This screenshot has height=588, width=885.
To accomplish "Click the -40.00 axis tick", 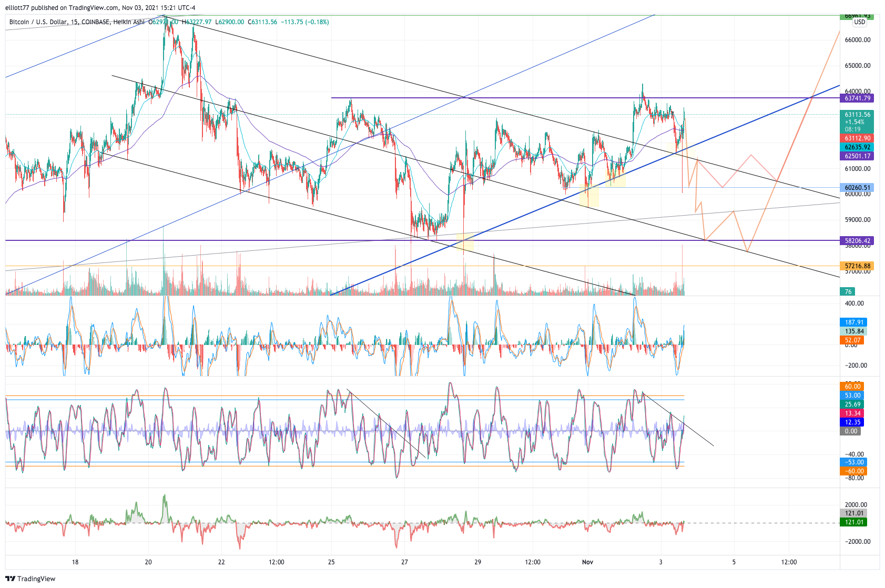I will pyautogui.click(x=854, y=454).
